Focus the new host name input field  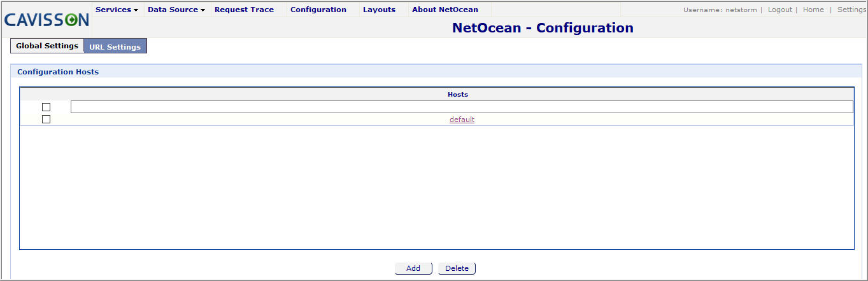click(462, 107)
